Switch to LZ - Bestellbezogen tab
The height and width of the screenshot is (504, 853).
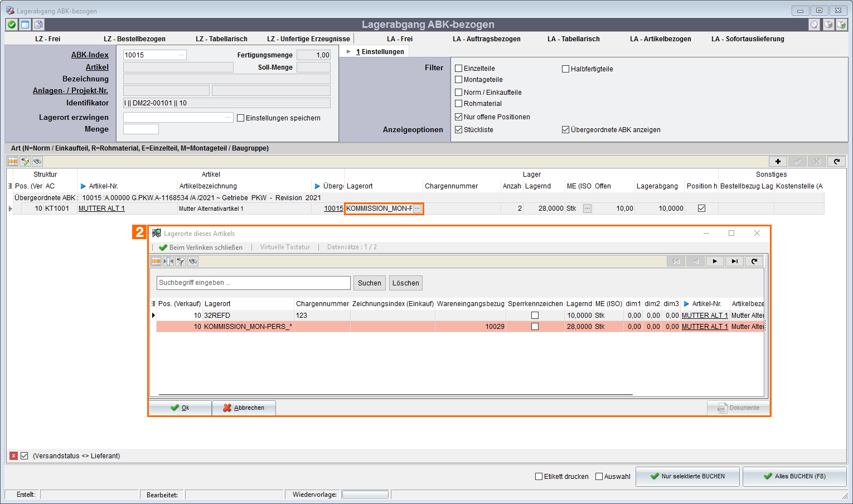(134, 39)
